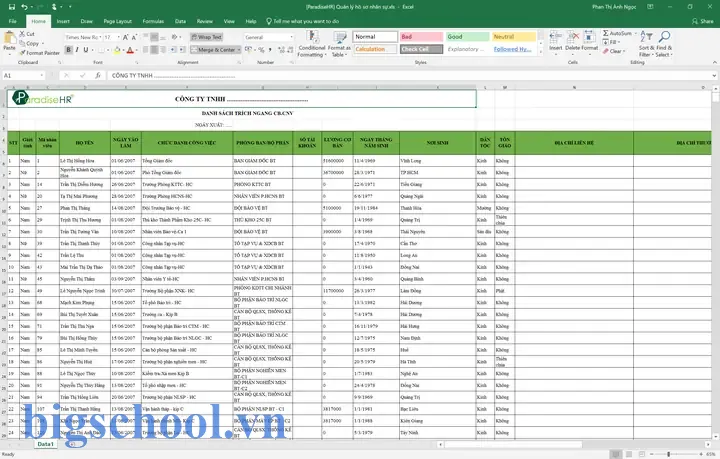Decrease font size with the smaller A
Image resolution: width=720 pixels, height=459 pixels.
tap(135, 37)
